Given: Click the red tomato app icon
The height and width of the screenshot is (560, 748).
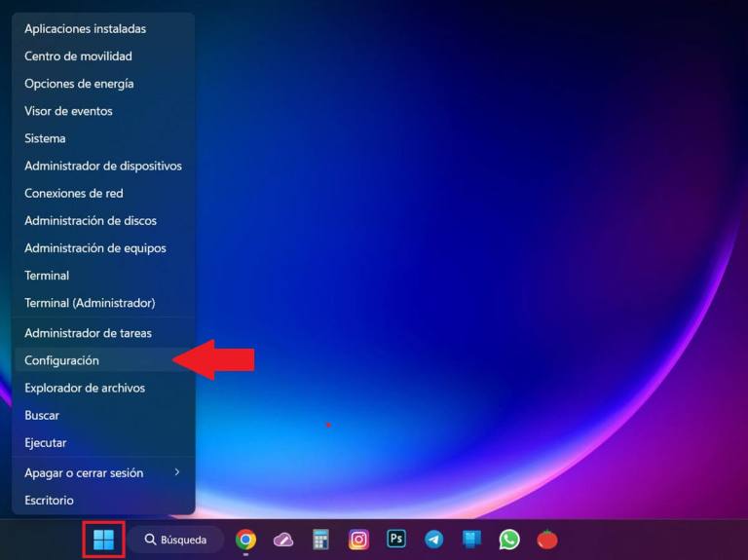Looking at the screenshot, I should click(x=547, y=539).
